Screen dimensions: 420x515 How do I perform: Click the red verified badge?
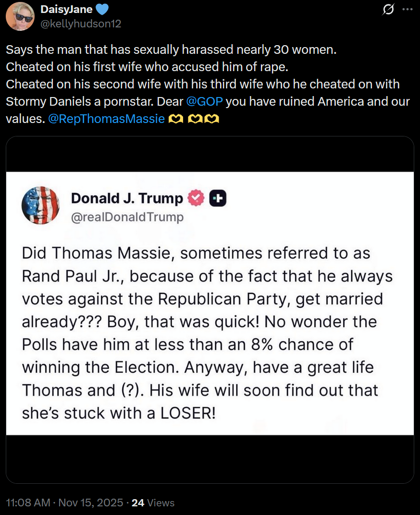click(196, 198)
